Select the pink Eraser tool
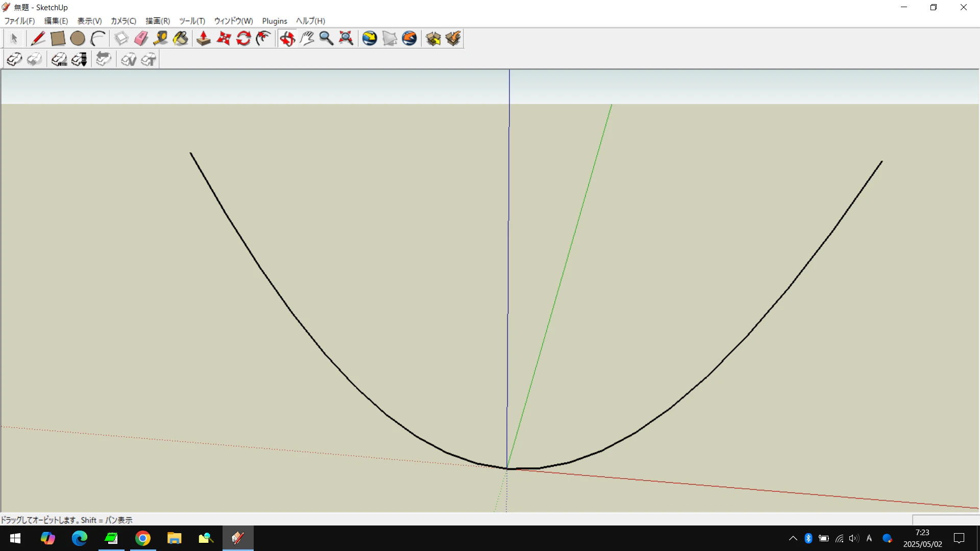Image resolution: width=980 pixels, height=551 pixels. point(141,38)
